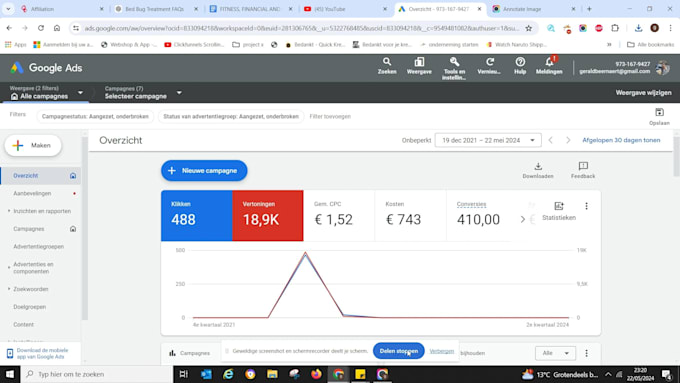Open Firefox from the taskbar

316,374
